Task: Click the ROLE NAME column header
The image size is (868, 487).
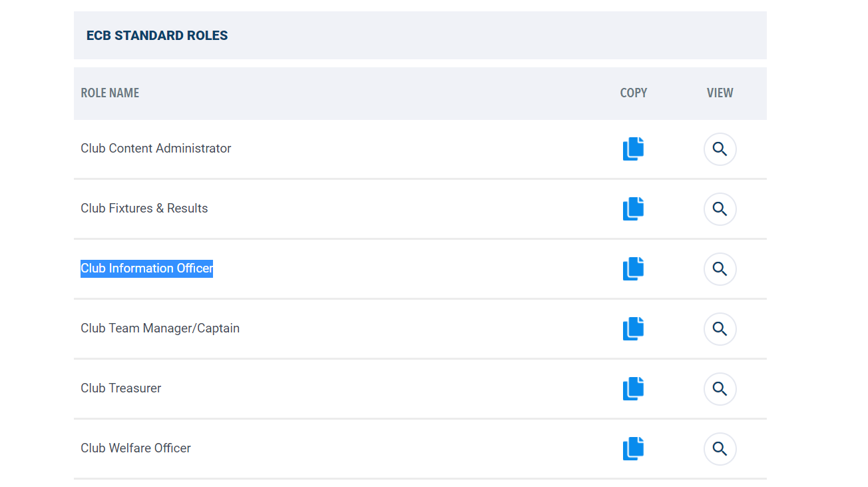Action: tap(110, 93)
